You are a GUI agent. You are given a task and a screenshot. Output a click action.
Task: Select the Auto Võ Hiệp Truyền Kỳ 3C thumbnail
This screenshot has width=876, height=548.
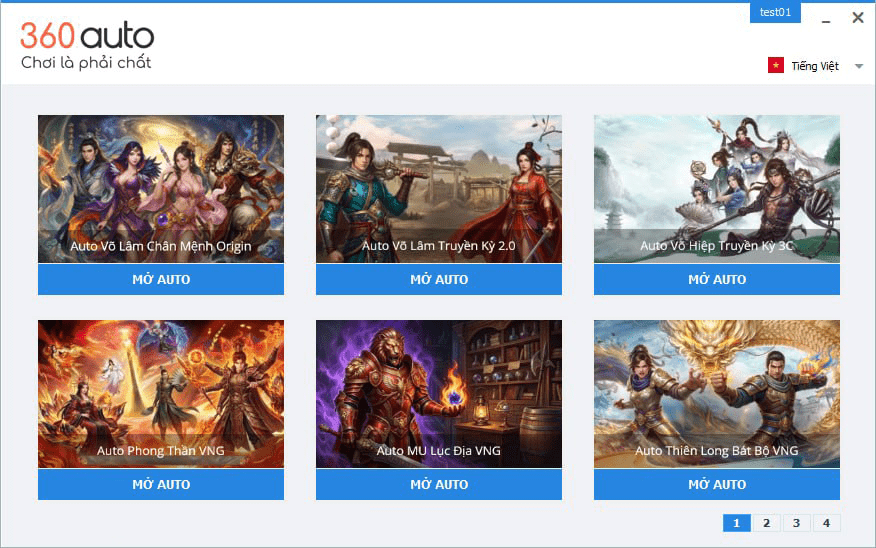pos(717,189)
